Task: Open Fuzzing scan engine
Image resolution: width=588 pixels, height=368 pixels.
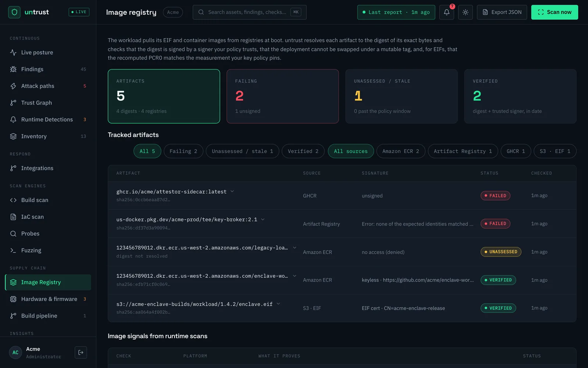Action: coord(48,250)
